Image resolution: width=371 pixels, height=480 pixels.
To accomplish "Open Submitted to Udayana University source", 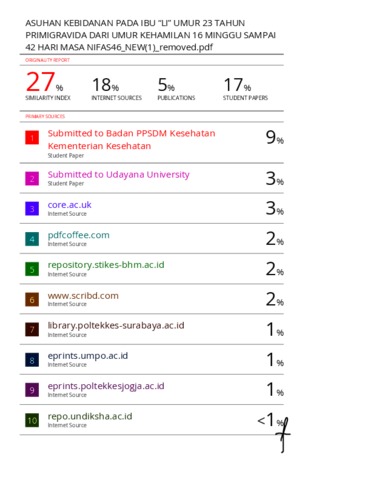I will pos(119,175).
